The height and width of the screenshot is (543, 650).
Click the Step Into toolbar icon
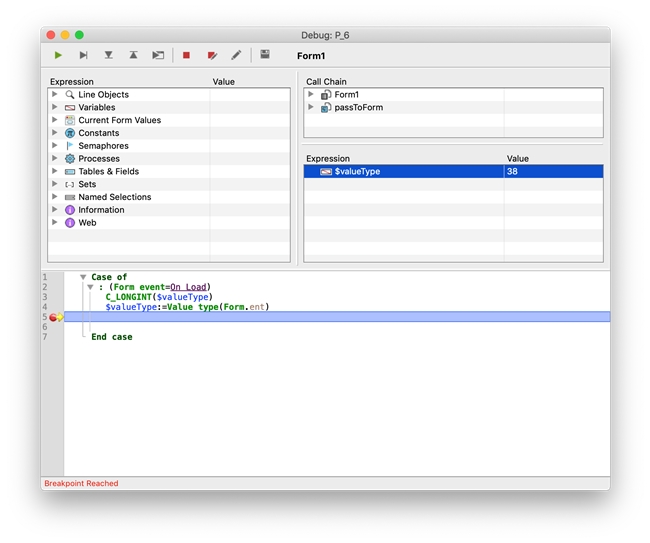(x=108, y=55)
